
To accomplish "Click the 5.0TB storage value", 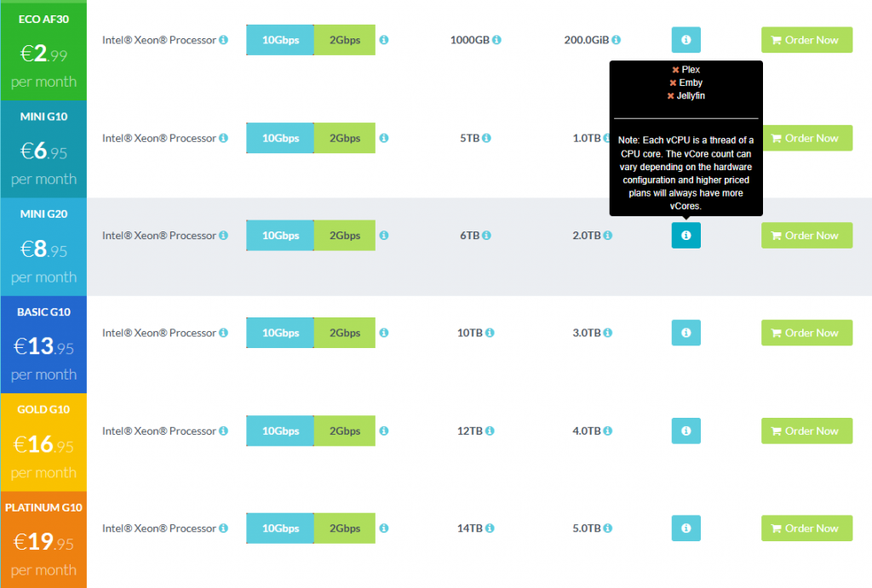I will [x=587, y=528].
